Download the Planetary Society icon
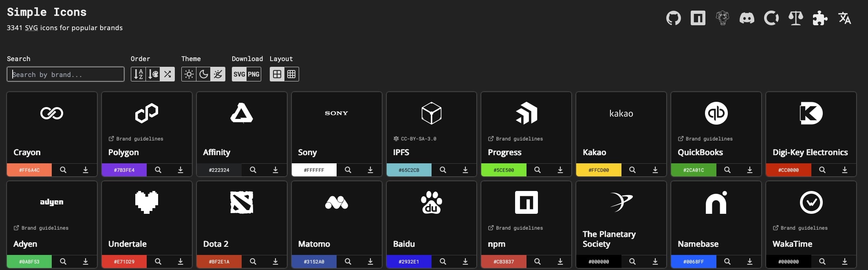This screenshot has width=868, height=270. tap(655, 261)
